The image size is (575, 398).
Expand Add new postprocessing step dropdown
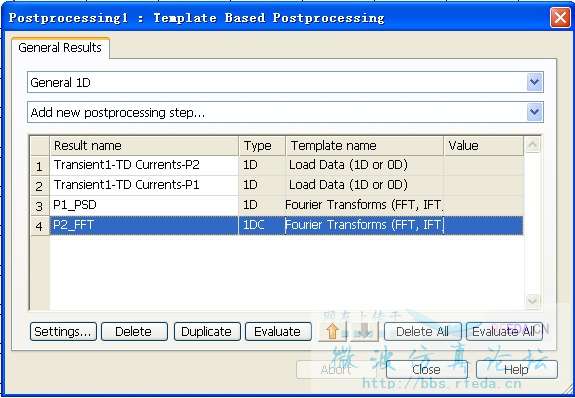coord(534,112)
